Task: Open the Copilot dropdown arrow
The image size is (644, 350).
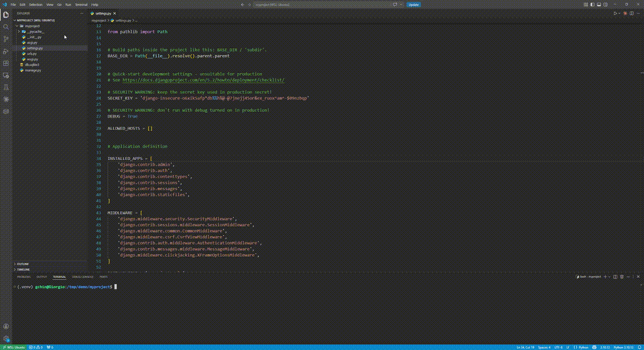Action: 401,4
